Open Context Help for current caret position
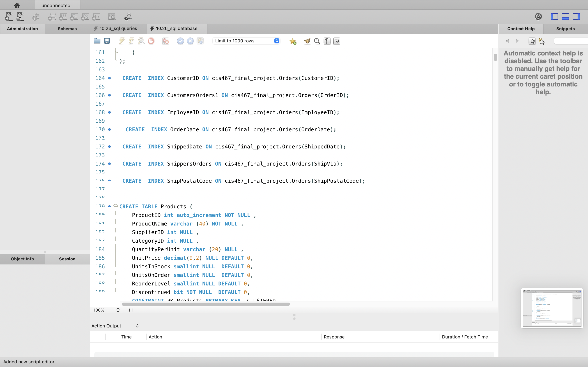 [532, 41]
